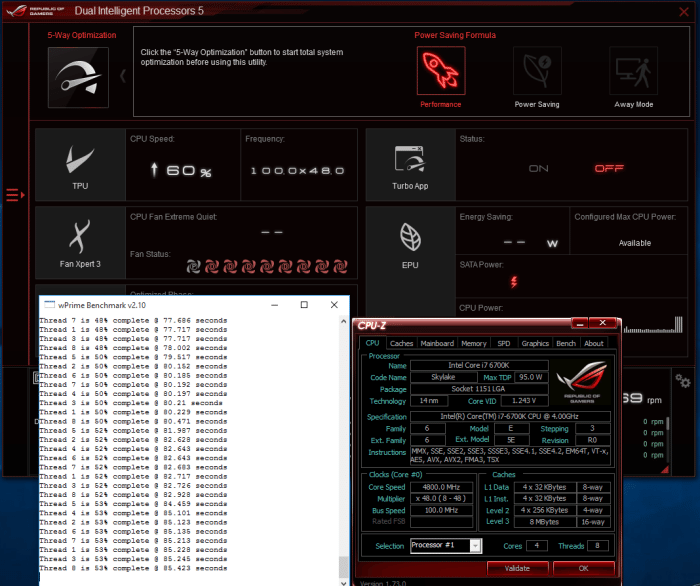700x586 pixels.
Task: Switch to Bench tab in CPU-Z
Action: coord(566,343)
